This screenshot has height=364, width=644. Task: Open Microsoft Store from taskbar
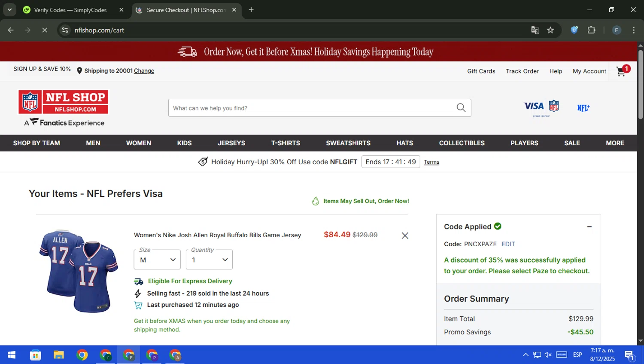pos(35,355)
